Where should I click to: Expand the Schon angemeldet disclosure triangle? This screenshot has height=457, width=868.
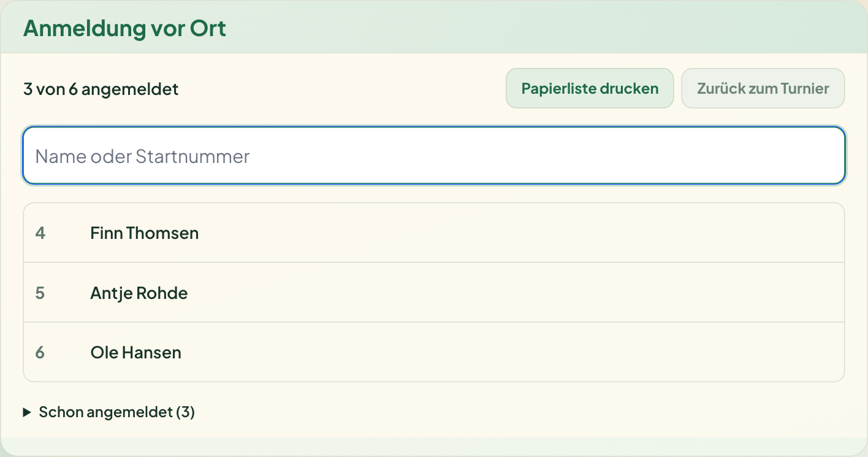27,412
